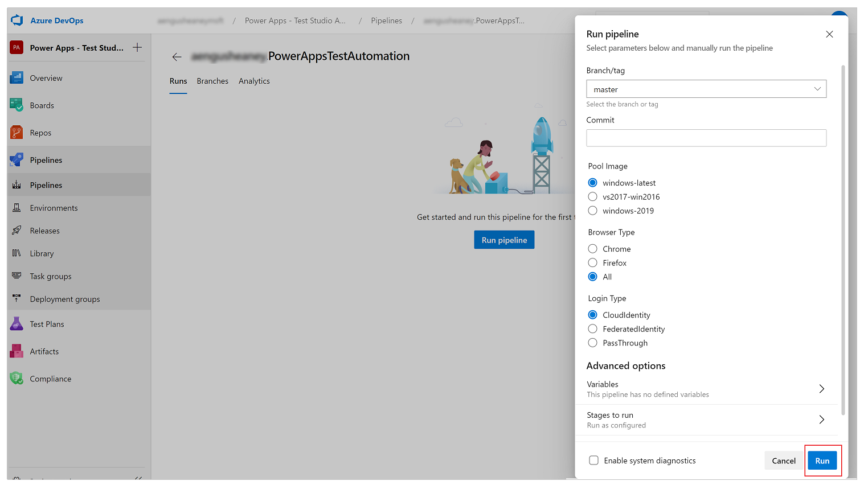This screenshot has height=485, width=868.
Task: Open the Deployment groups icon
Action: coord(17,299)
